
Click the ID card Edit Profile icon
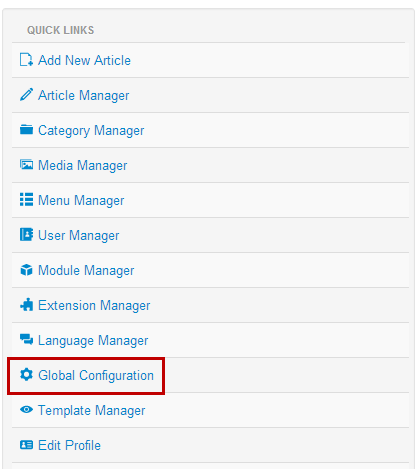point(26,445)
